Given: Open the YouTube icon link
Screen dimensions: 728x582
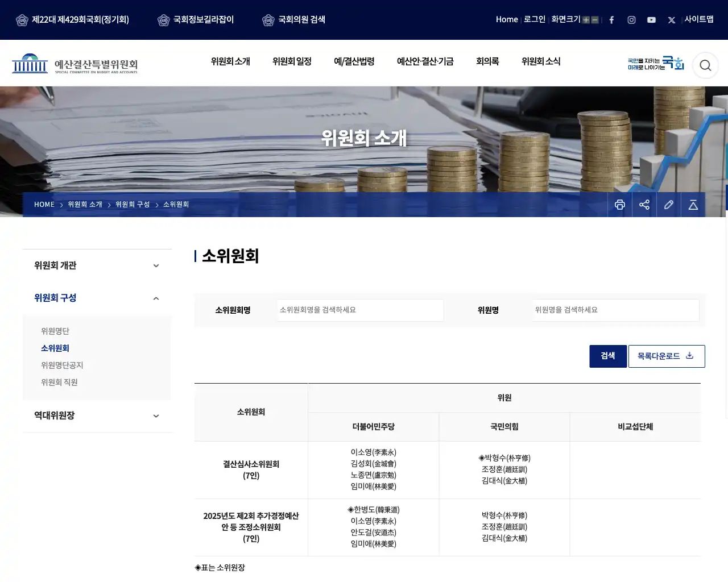Looking at the screenshot, I should (651, 20).
